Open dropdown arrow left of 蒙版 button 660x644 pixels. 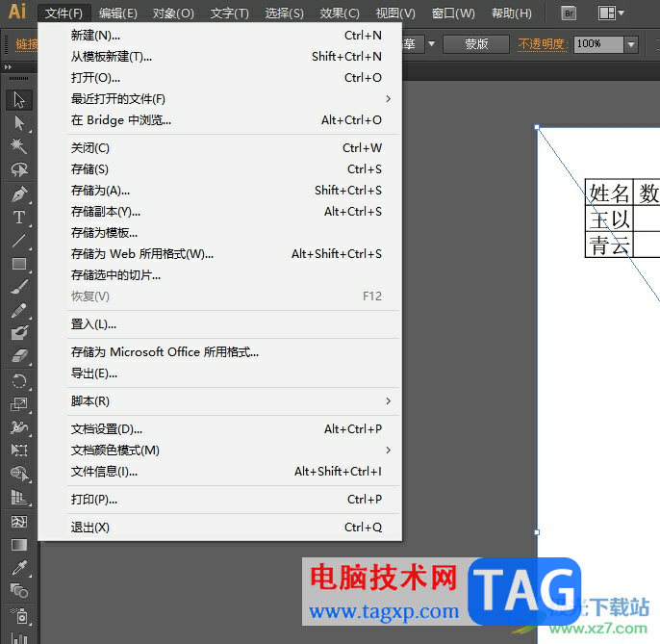431,44
